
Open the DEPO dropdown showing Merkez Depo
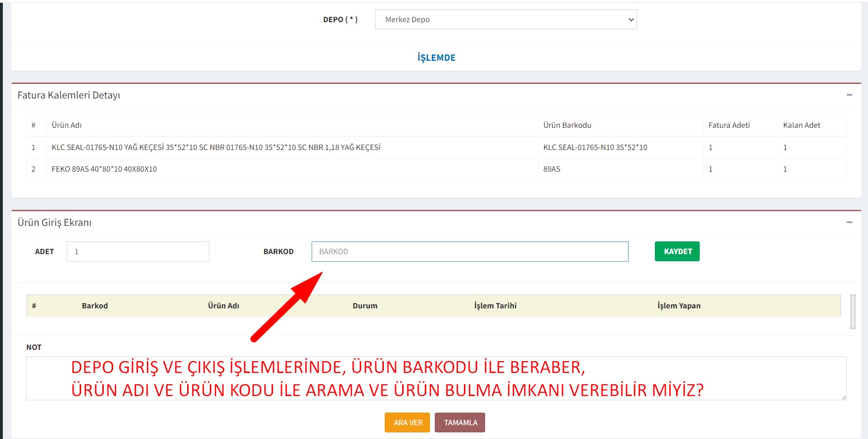505,20
